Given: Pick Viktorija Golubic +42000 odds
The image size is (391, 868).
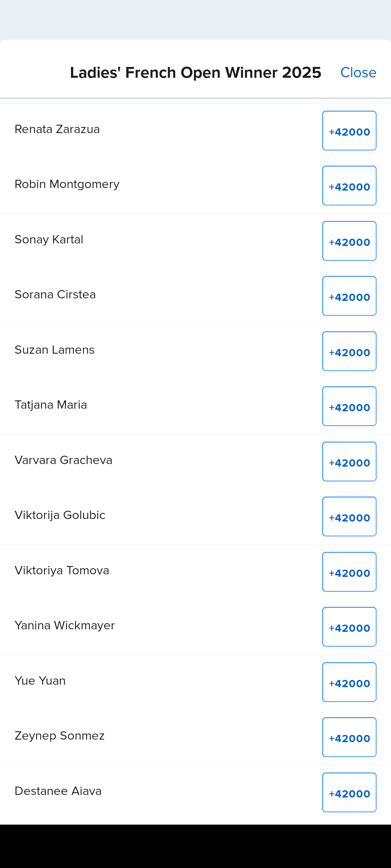Looking at the screenshot, I should click(349, 516).
